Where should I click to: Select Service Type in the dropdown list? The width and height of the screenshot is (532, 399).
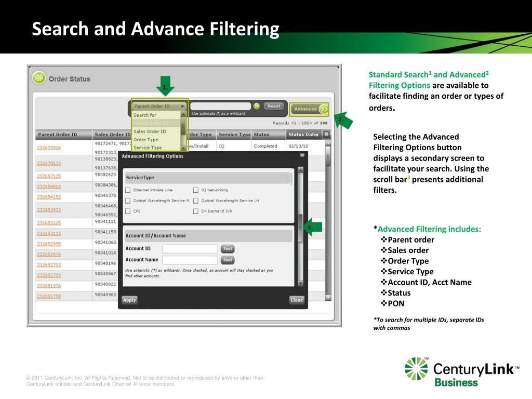pyautogui.click(x=147, y=148)
